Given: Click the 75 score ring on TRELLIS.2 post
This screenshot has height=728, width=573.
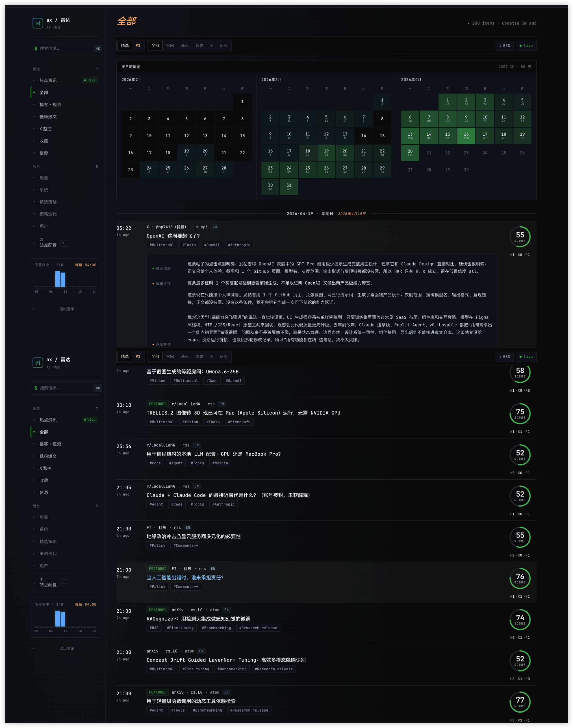Looking at the screenshot, I should pyautogui.click(x=520, y=413).
